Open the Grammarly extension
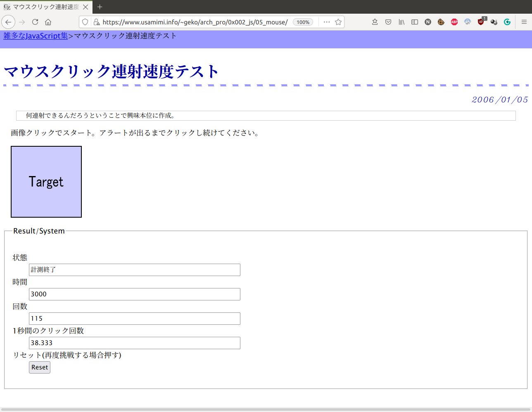The width and height of the screenshot is (532, 412). coord(507,22)
